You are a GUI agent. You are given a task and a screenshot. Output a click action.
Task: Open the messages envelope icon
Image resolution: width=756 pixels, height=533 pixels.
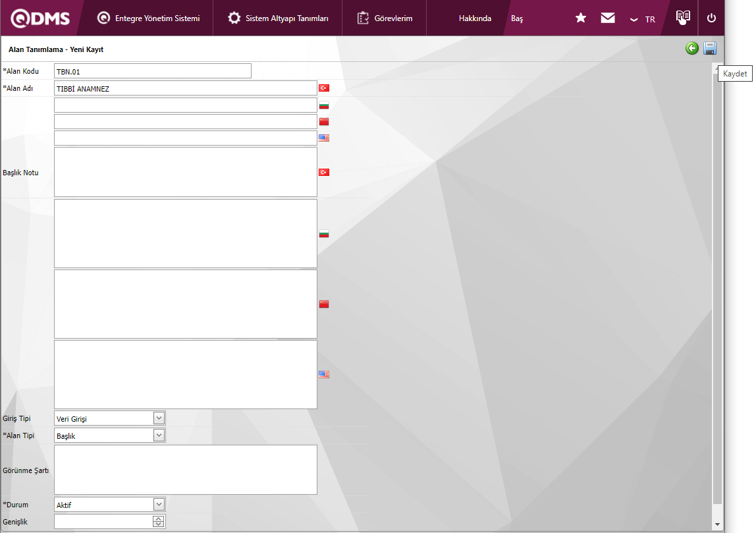click(607, 18)
